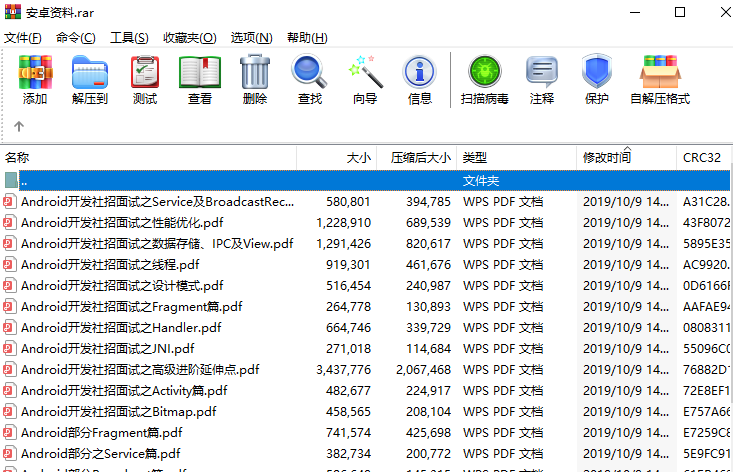
Task: Run the Test (测试) archive tool
Action: click(x=145, y=72)
